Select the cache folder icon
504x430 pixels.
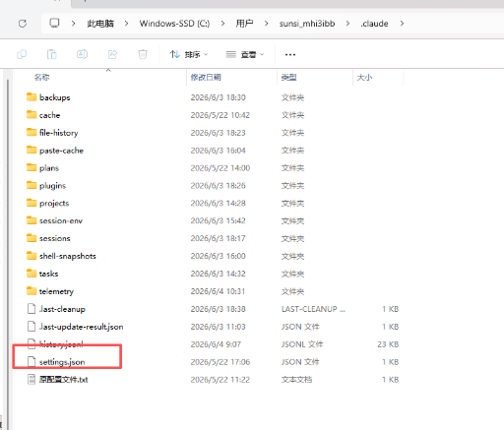tap(31, 114)
